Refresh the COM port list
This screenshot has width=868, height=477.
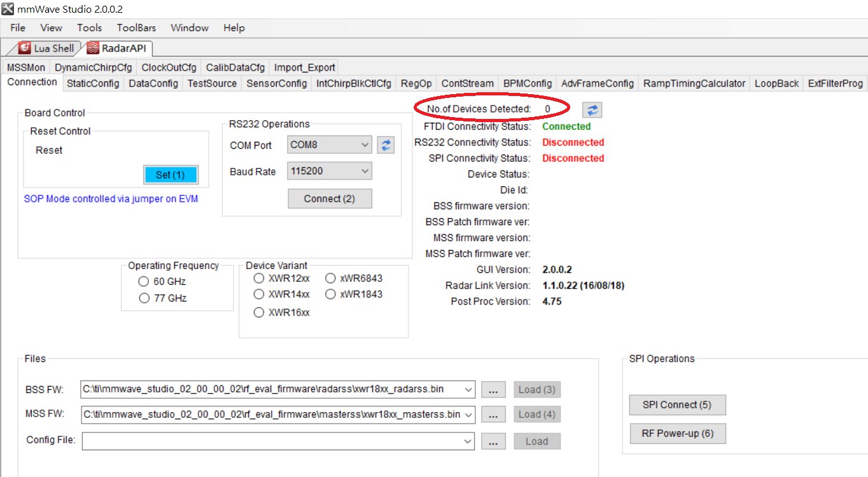386,145
